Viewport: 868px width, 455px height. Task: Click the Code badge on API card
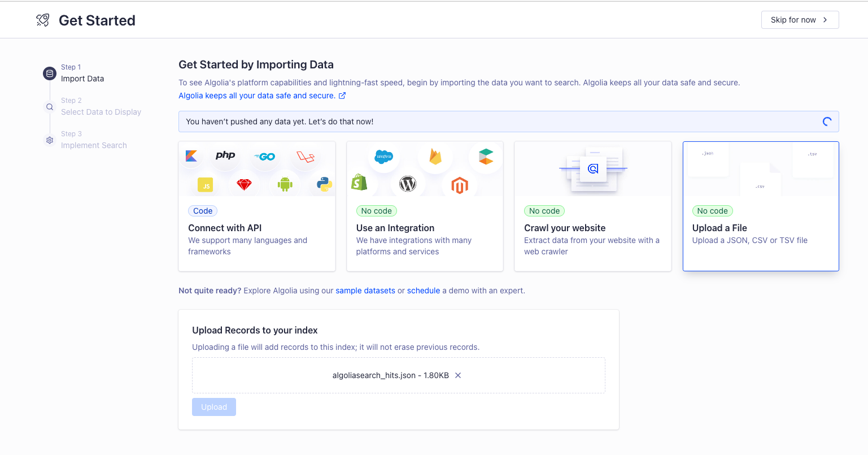pyautogui.click(x=203, y=211)
